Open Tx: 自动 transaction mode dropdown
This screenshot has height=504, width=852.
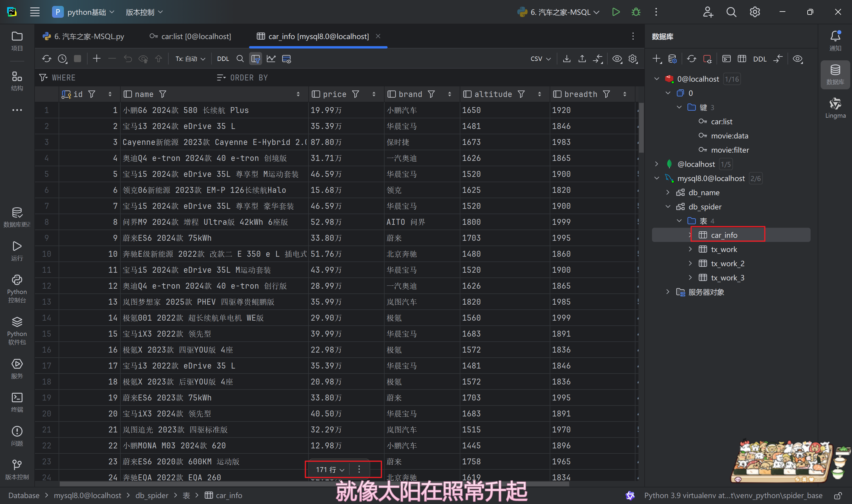coord(190,59)
